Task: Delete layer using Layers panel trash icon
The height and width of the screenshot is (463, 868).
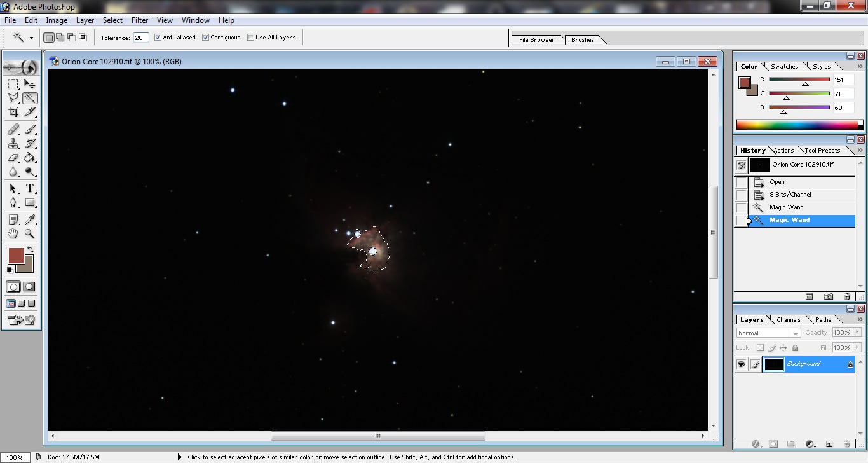Action: [847, 444]
